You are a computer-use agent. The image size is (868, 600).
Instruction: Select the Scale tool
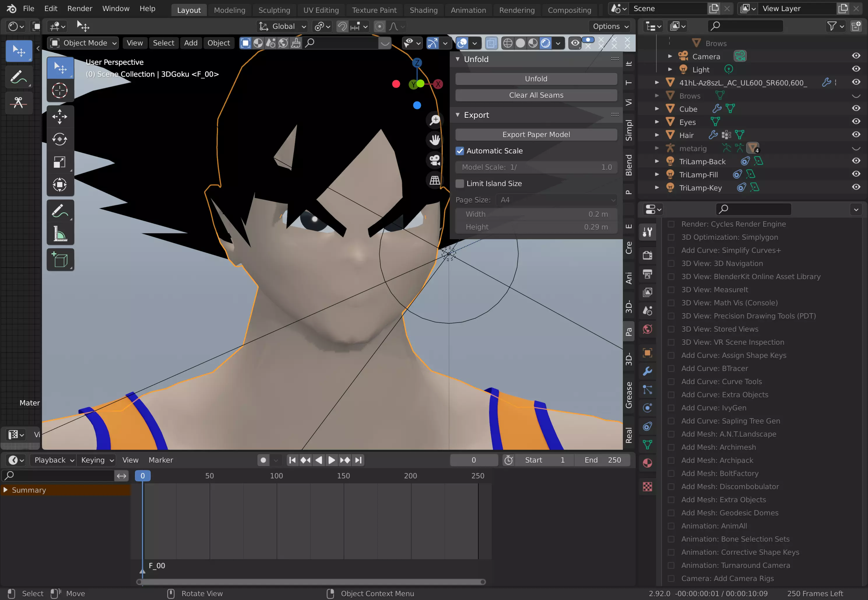(60, 162)
